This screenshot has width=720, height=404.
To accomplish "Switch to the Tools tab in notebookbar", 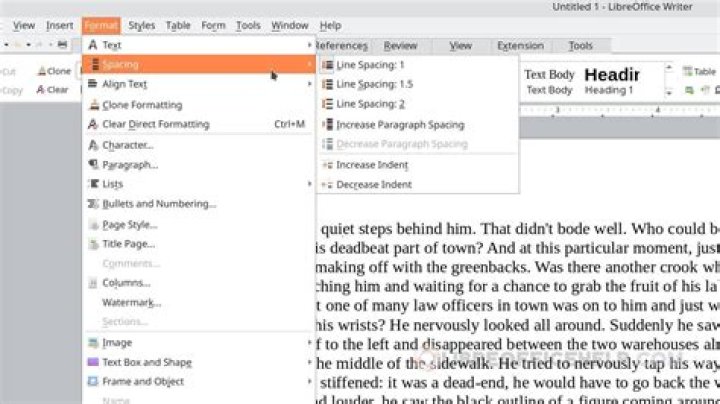I will tap(580, 45).
